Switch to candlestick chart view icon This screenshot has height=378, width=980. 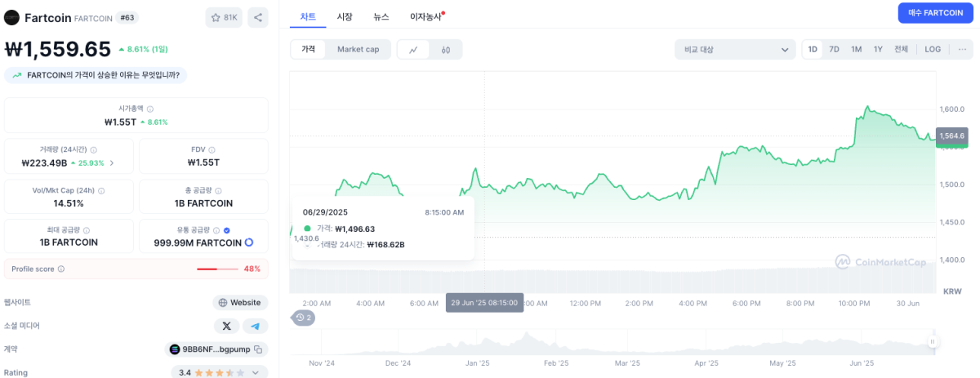(446, 49)
